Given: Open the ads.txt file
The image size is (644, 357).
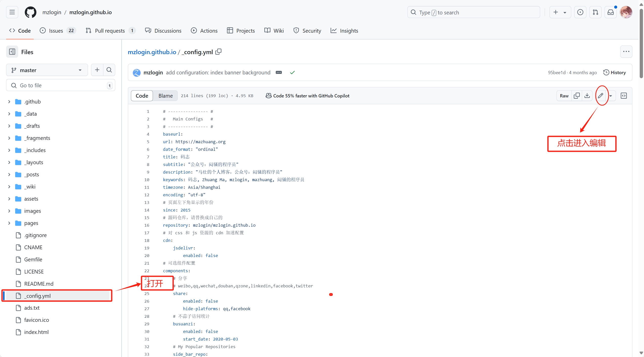Looking at the screenshot, I should point(32,308).
